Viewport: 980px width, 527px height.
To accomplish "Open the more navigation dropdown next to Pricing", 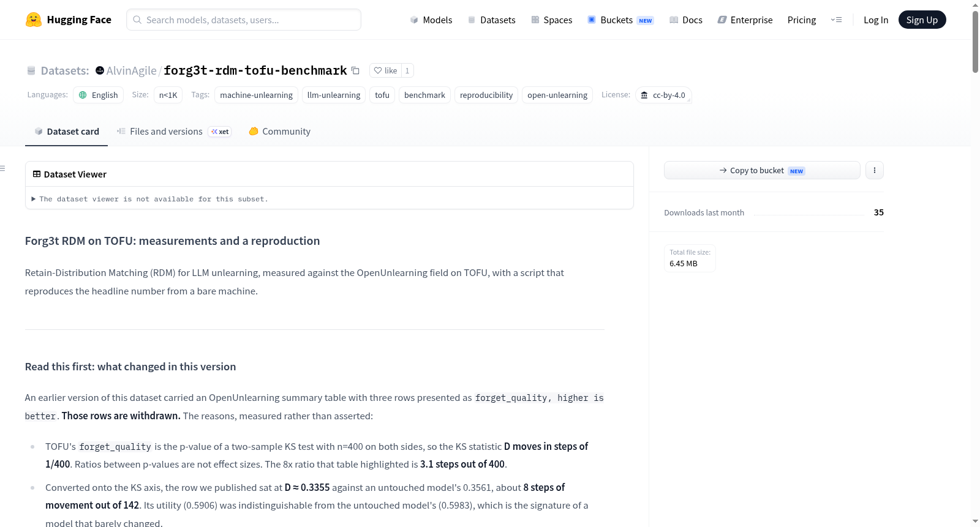I will coord(836,20).
